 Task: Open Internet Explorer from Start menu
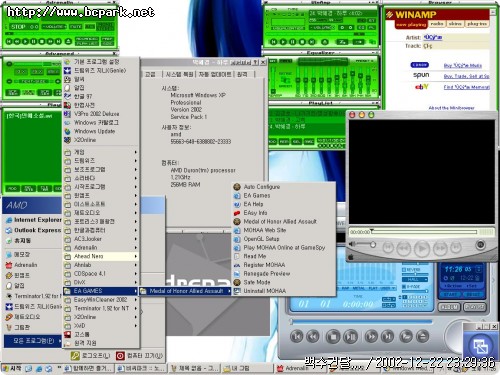pos(33,220)
